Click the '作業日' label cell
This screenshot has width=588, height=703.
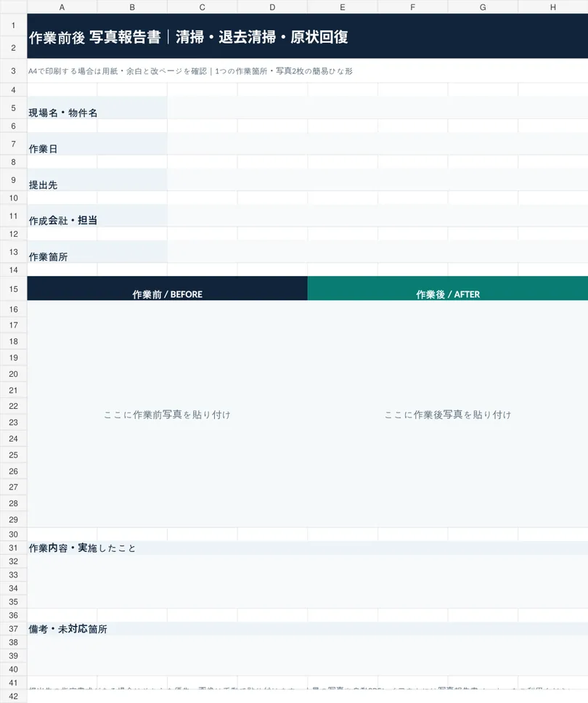pyautogui.click(x=97, y=144)
